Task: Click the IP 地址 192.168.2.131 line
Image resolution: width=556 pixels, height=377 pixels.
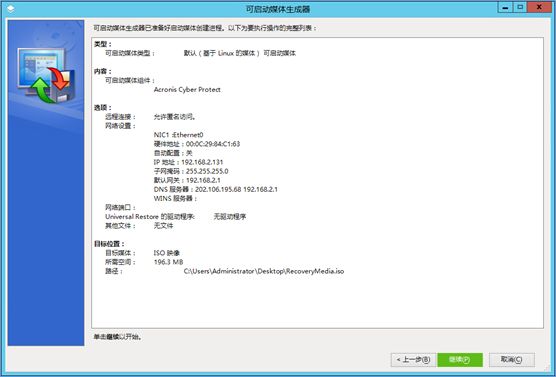Action: tap(189, 162)
